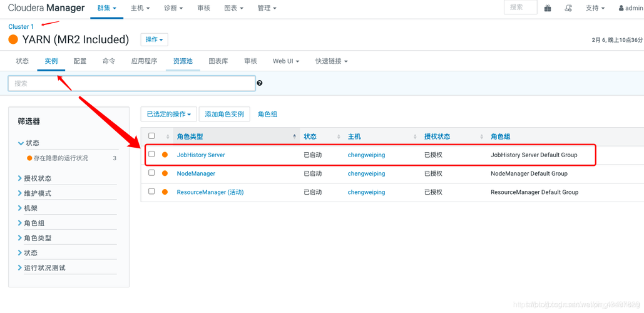The image size is (644, 313).
Task: Open the JobHistory Server link
Action: tap(201, 155)
